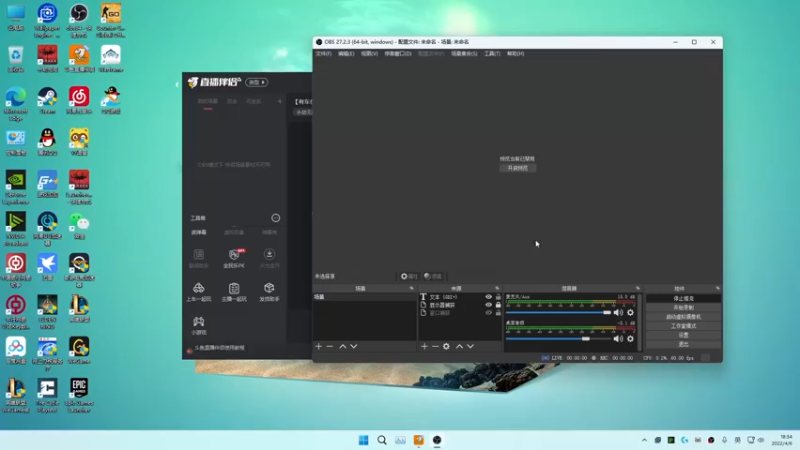Open the 编辑(E) menu in OBS
The width and height of the screenshot is (800, 450).
346,54
